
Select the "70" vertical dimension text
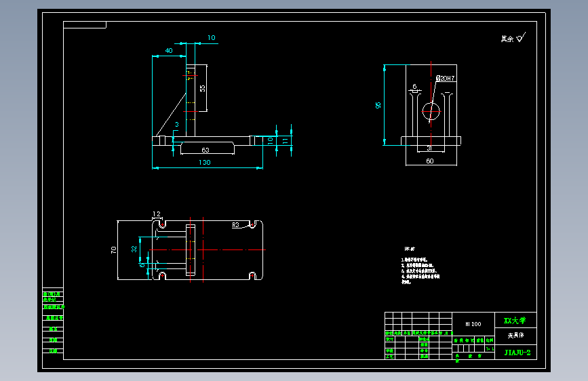(114, 249)
